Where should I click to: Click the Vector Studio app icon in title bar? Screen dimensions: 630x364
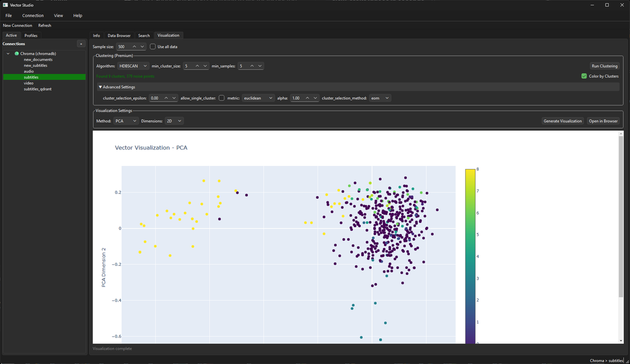coord(5,5)
